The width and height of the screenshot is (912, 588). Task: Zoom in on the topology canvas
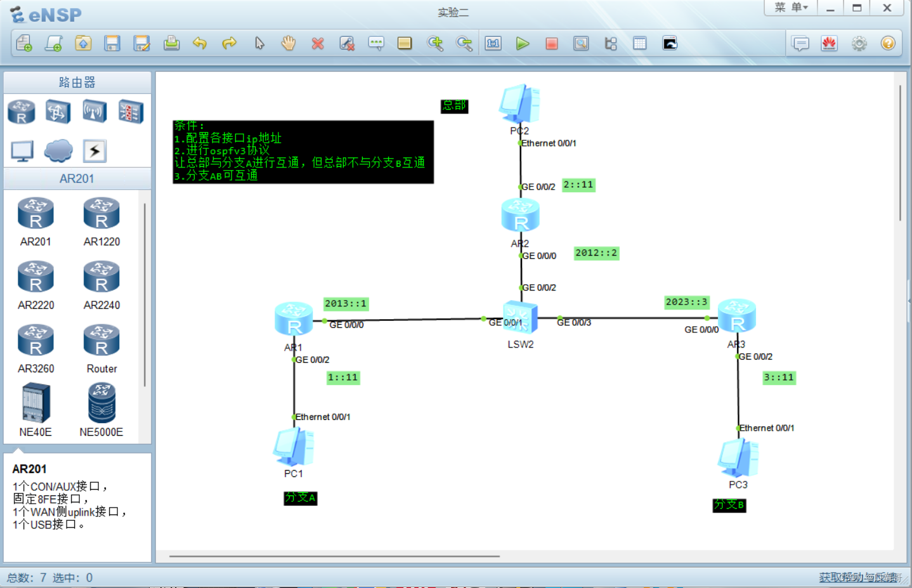click(436, 43)
